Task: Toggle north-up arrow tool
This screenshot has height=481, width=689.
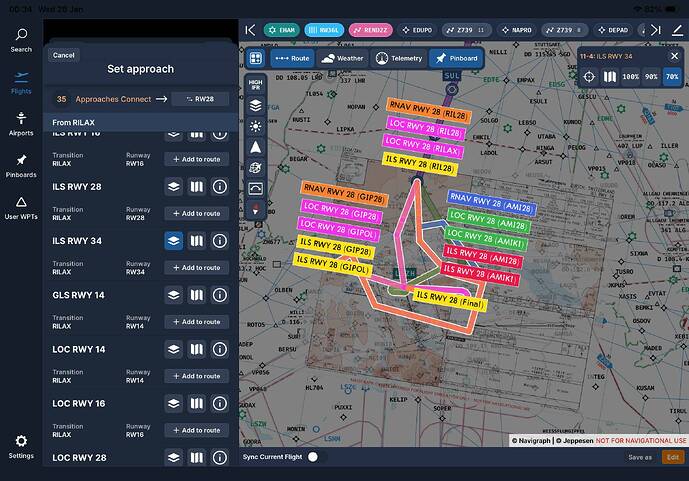Action: coord(255,147)
